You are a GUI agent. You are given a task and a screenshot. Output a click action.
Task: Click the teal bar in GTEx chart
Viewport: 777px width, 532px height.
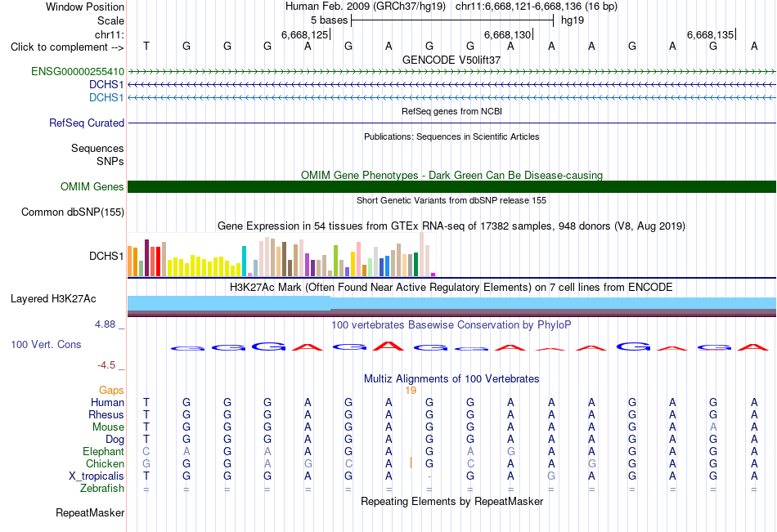pos(244,261)
